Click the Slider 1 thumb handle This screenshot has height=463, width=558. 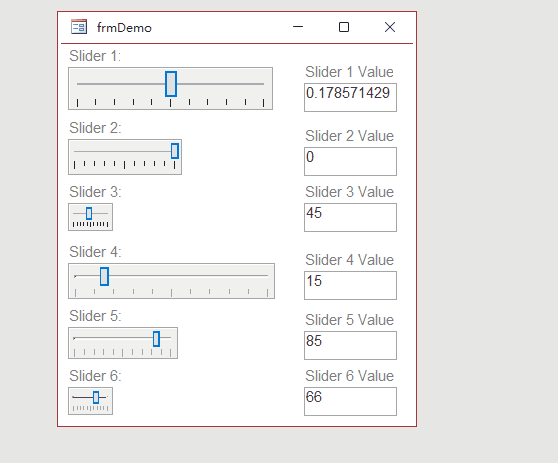click(x=171, y=84)
